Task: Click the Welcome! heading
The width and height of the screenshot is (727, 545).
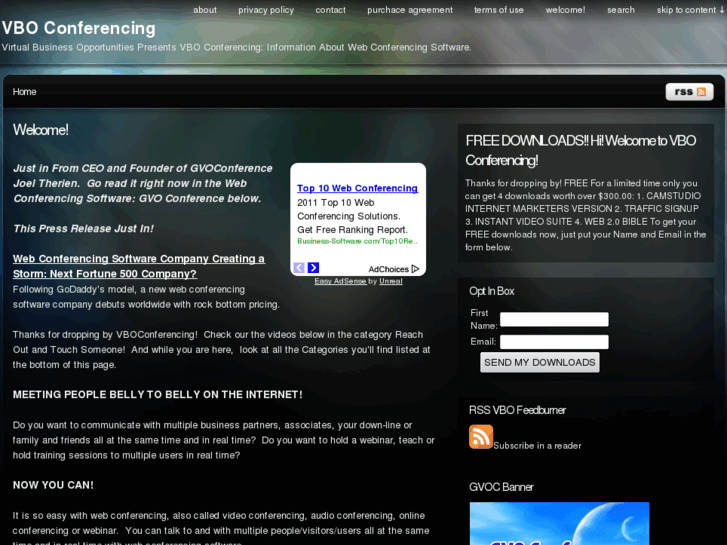Action: 41,130
